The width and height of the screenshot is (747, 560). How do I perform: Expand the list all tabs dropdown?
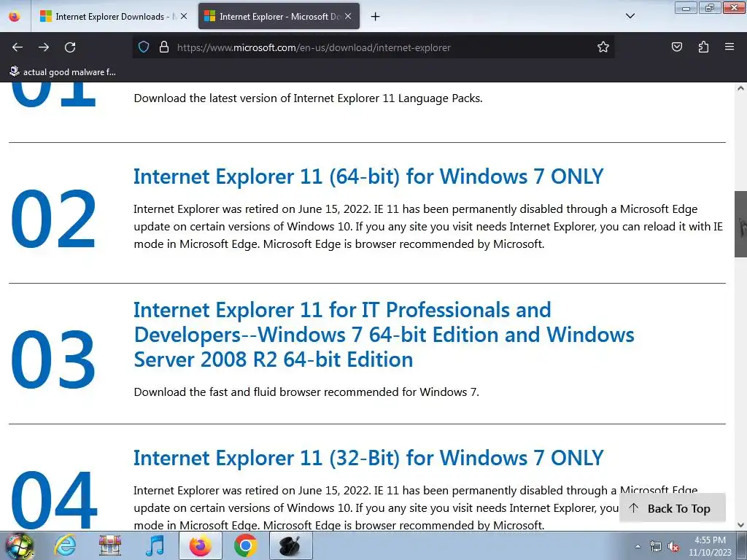click(630, 16)
